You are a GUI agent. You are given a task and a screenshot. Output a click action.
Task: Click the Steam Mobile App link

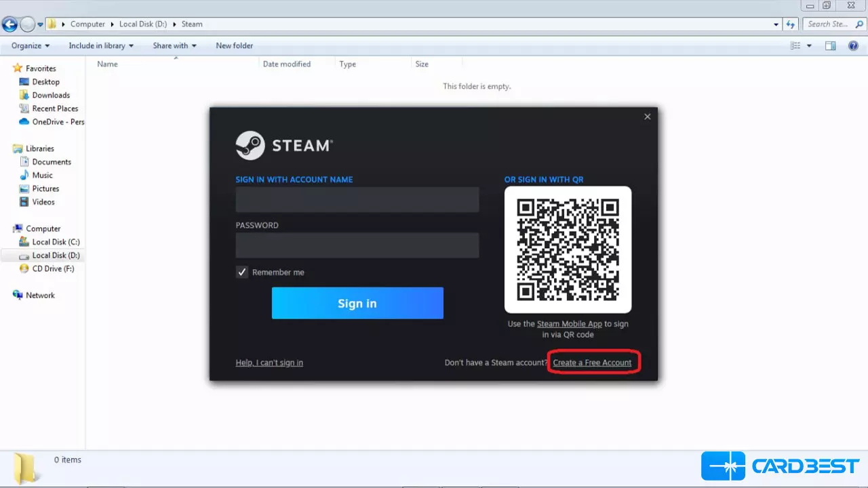point(570,324)
